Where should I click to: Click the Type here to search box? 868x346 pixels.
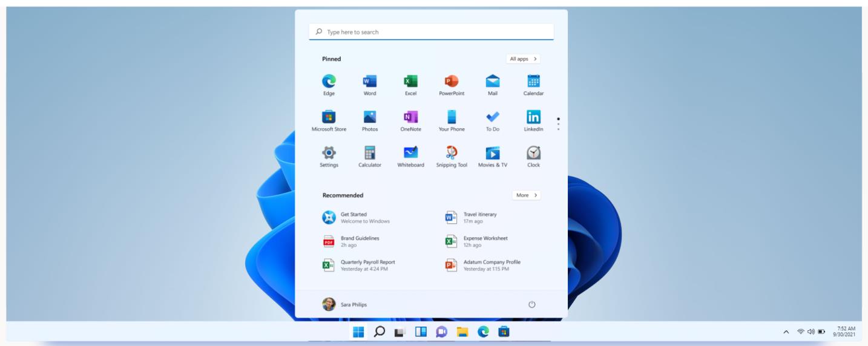click(431, 31)
